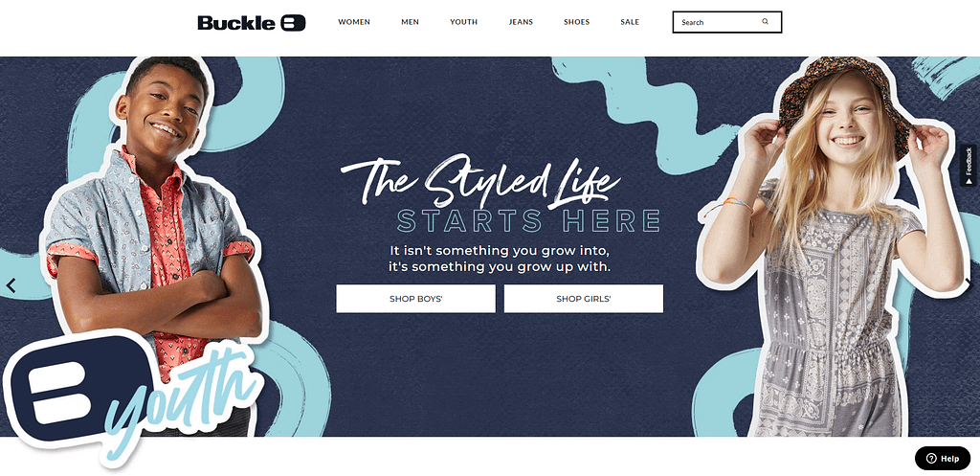980x476 pixels.
Task: Open the vertical Feedback tab
Action: [x=969, y=166]
